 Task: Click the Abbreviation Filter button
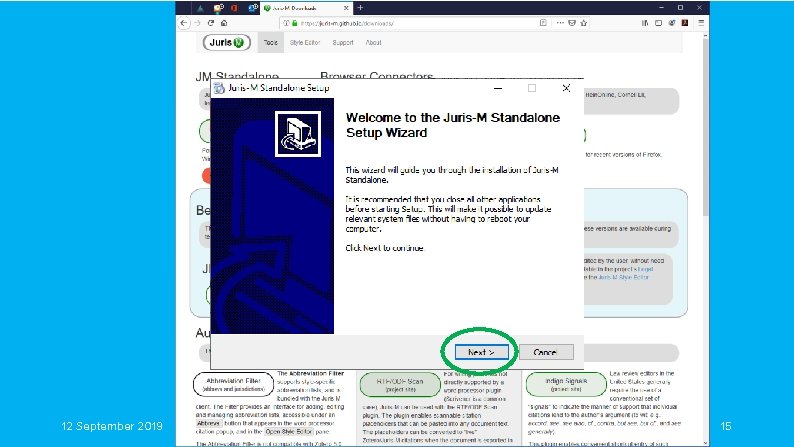point(233,385)
